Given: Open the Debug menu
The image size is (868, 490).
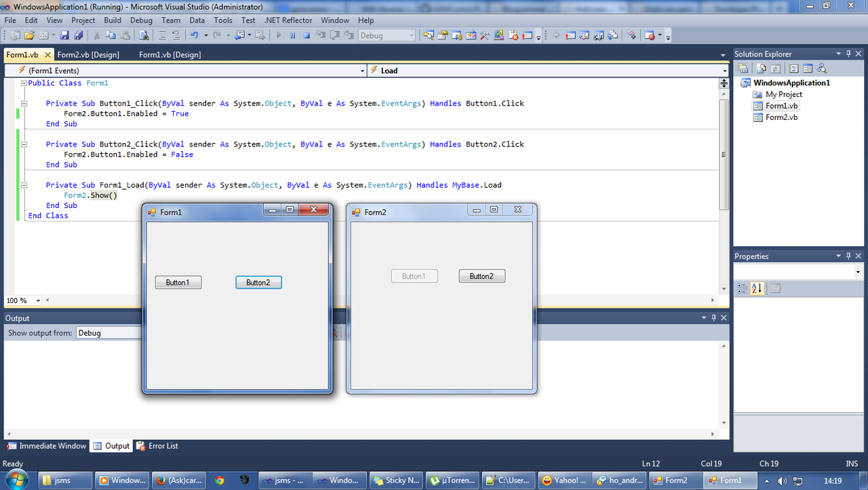Looking at the screenshot, I should point(141,20).
